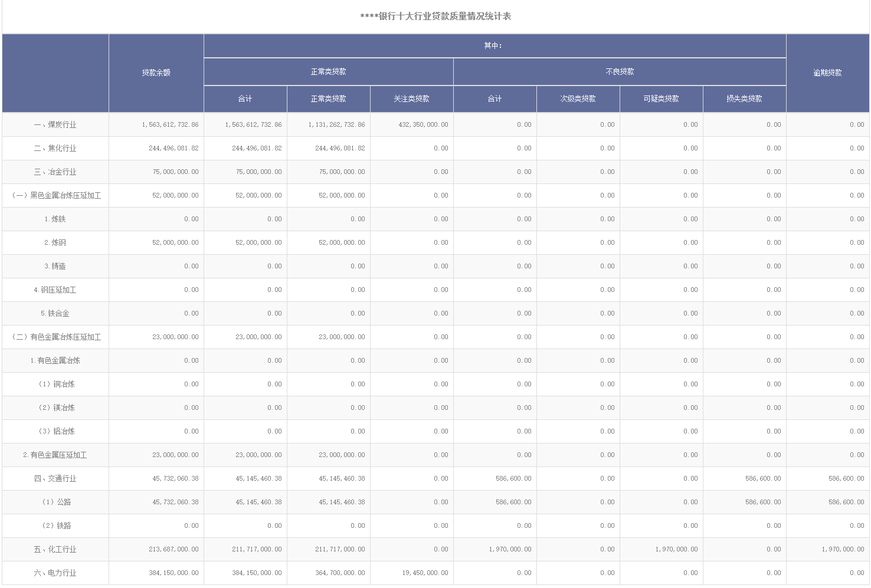This screenshot has height=588, width=871.
Task: Select row label 5.铁合金
Action: [55, 313]
